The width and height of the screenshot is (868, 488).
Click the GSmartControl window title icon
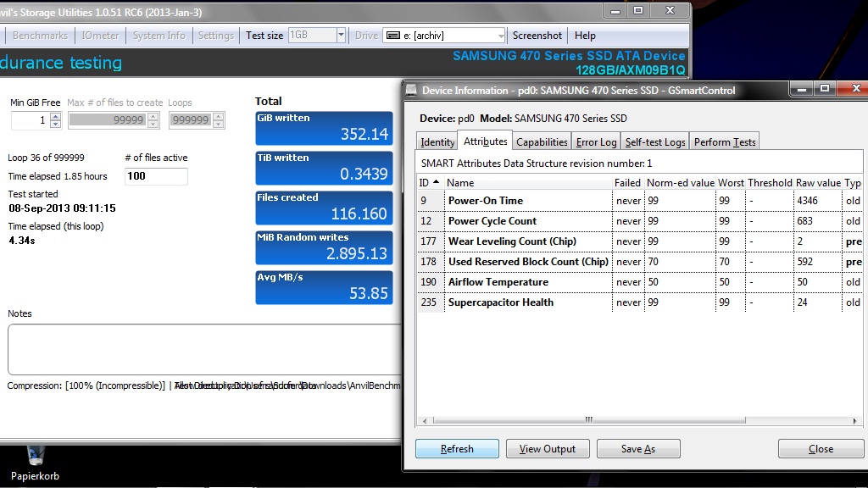pos(411,90)
